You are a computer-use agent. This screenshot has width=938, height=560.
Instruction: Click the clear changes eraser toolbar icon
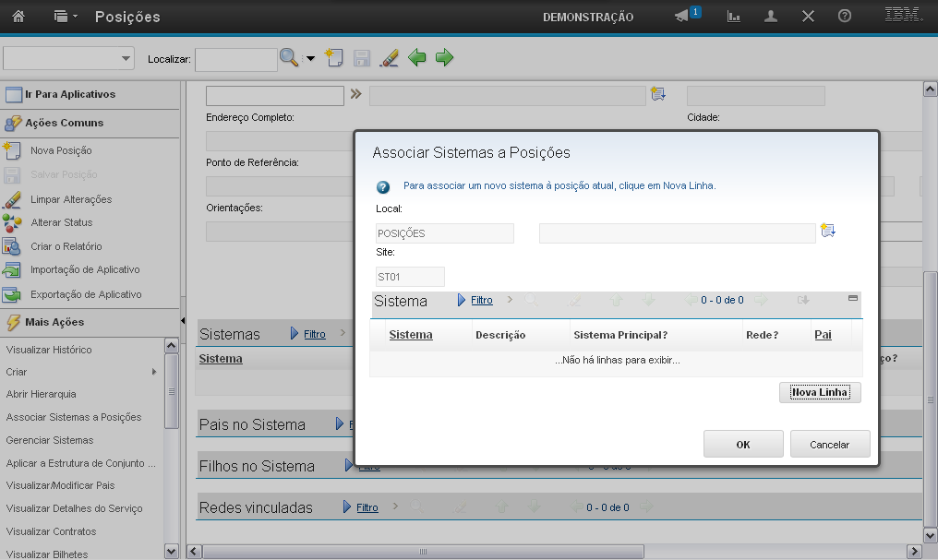pos(389,58)
